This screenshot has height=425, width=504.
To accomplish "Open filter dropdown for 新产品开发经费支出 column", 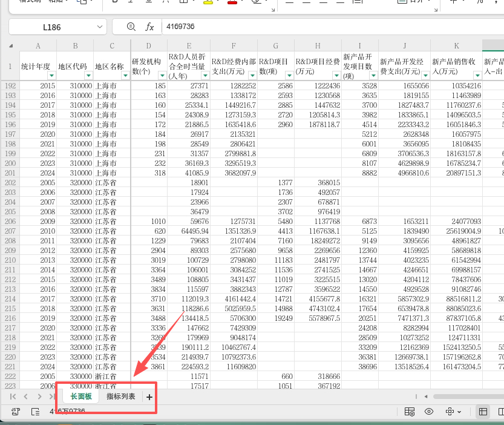I will (425, 76).
